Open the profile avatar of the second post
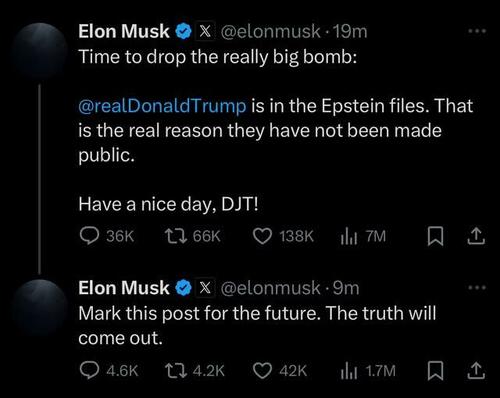 (39, 307)
